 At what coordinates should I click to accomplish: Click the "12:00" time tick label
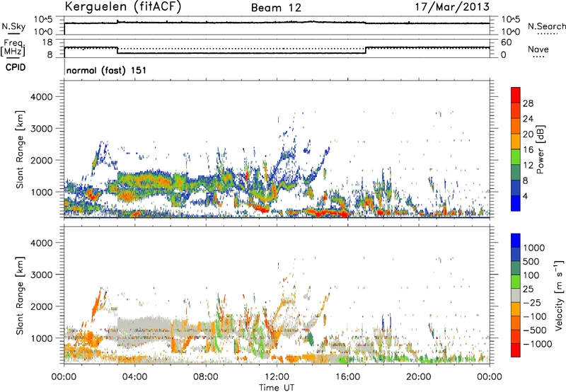277,377
